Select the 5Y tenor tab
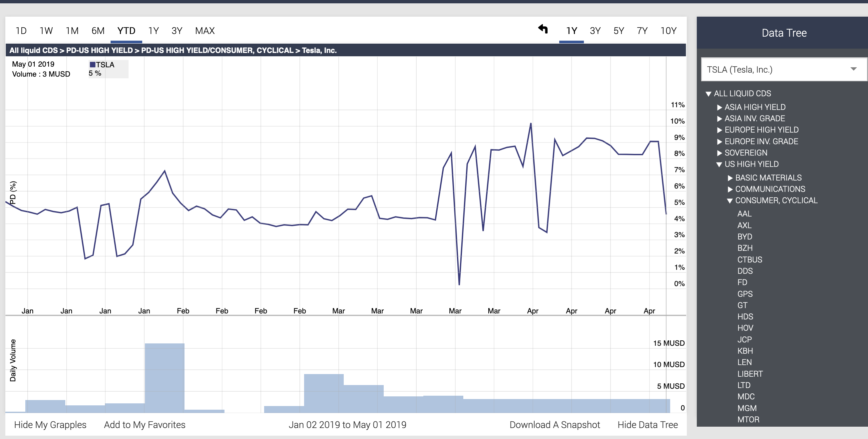The image size is (868, 439). [x=618, y=31]
